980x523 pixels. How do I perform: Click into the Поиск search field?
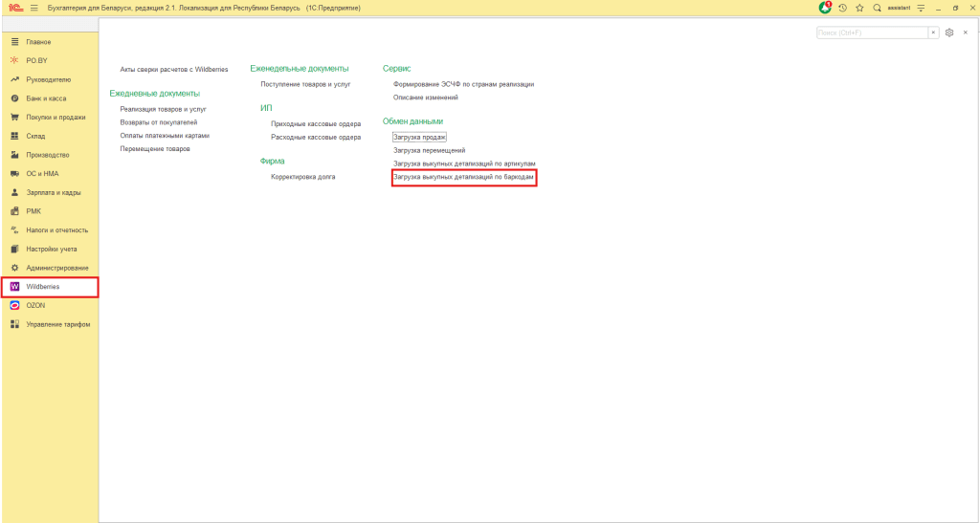pyautogui.click(x=871, y=33)
